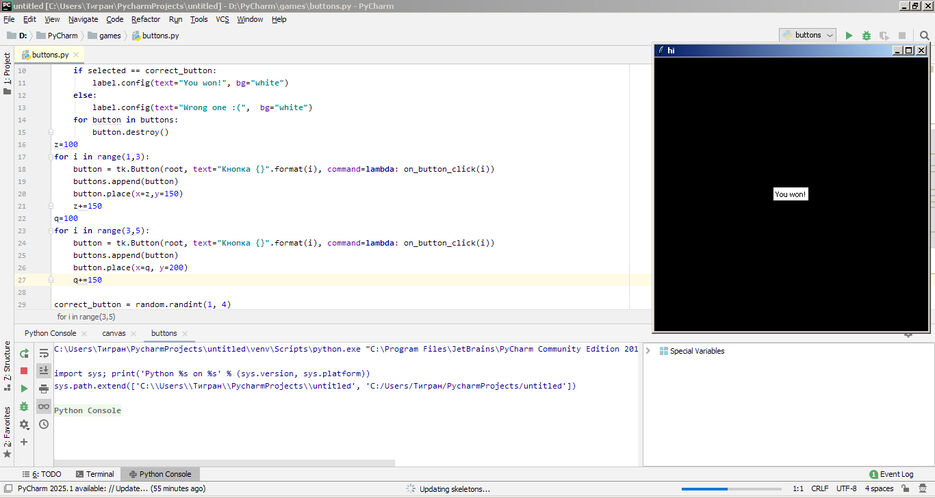Add a new console with the plus icon
This screenshot has height=498, width=935.
[24, 442]
